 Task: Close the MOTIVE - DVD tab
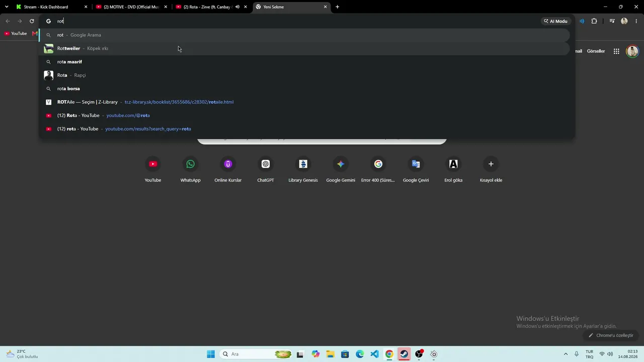click(166, 7)
